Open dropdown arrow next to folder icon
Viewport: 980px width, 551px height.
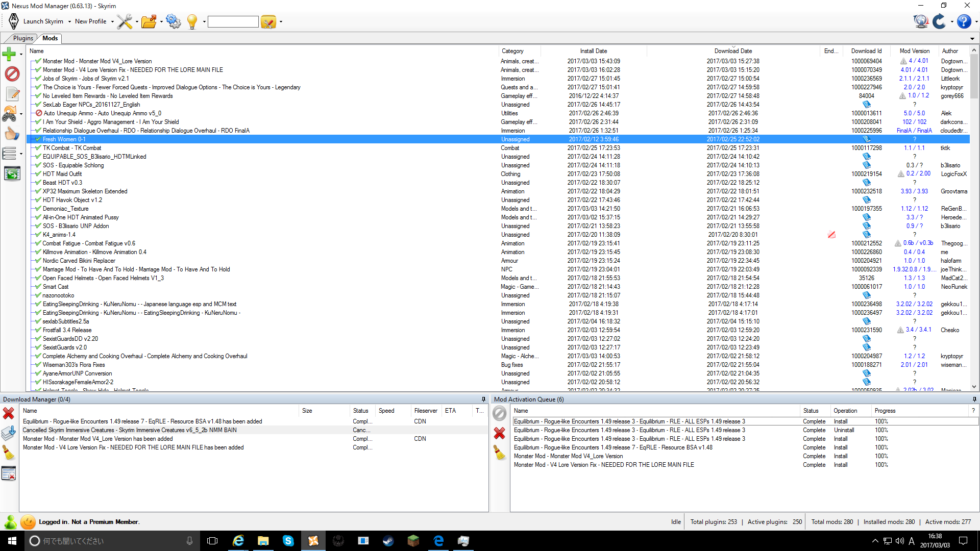(x=161, y=22)
